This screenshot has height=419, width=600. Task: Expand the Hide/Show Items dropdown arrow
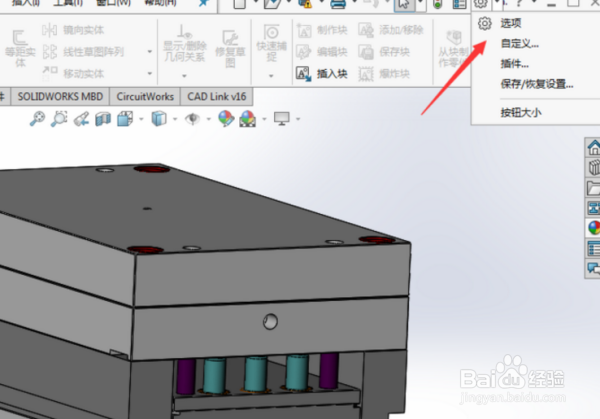pyautogui.click(x=209, y=119)
